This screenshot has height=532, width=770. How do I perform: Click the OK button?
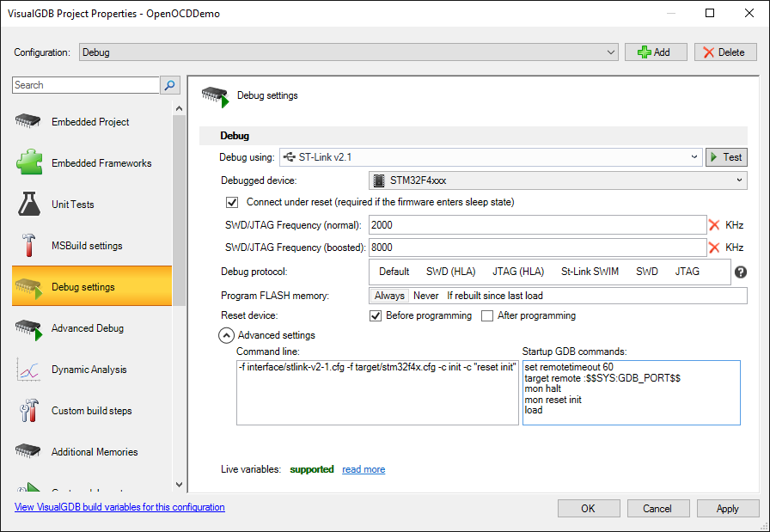tap(589, 509)
